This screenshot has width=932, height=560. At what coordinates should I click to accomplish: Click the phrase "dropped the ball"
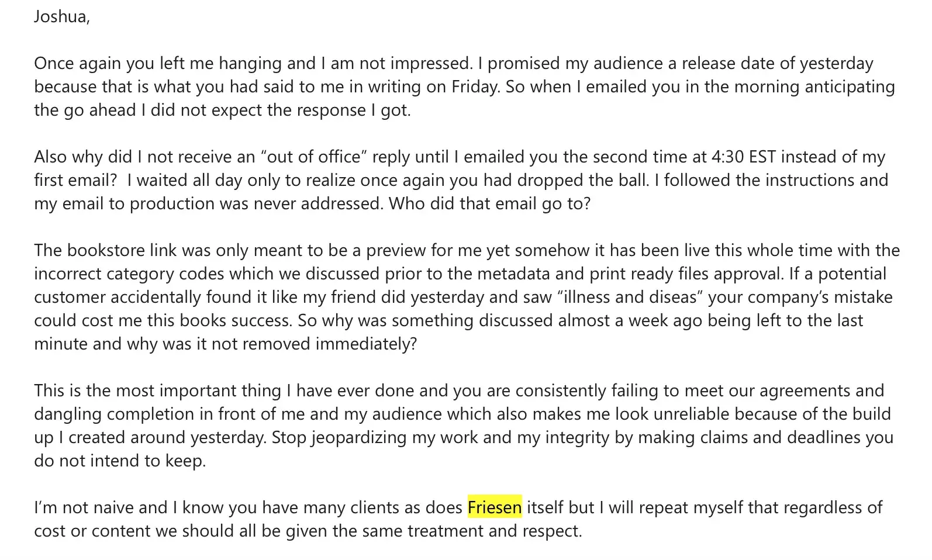click(x=574, y=180)
